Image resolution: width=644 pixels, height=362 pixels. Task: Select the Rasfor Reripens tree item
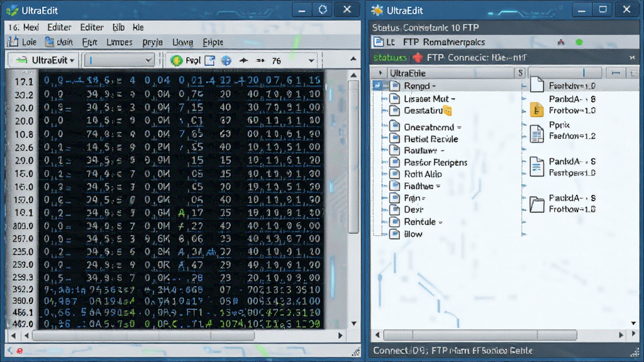pyautogui.click(x=435, y=163)
